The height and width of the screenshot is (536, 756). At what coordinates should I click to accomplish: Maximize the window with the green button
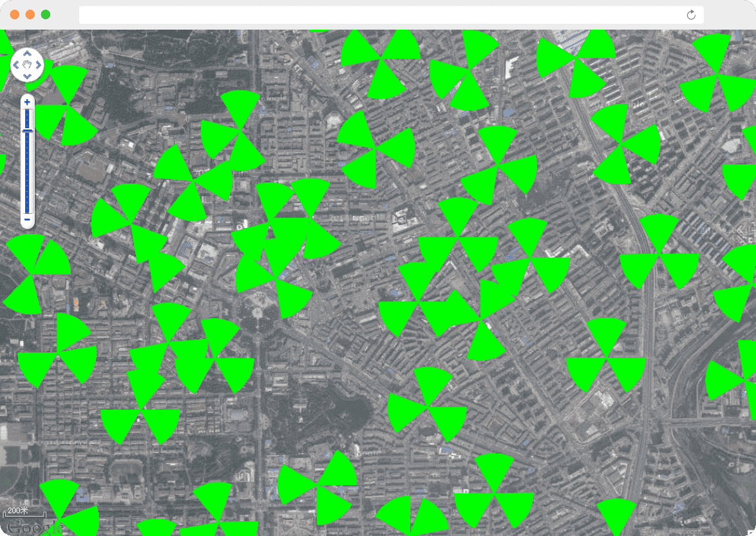pyautogui.click(x=45, y=14)
